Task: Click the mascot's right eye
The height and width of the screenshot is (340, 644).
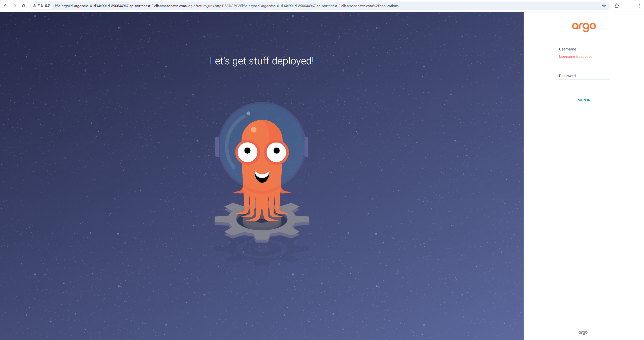Action: (276, 151)
